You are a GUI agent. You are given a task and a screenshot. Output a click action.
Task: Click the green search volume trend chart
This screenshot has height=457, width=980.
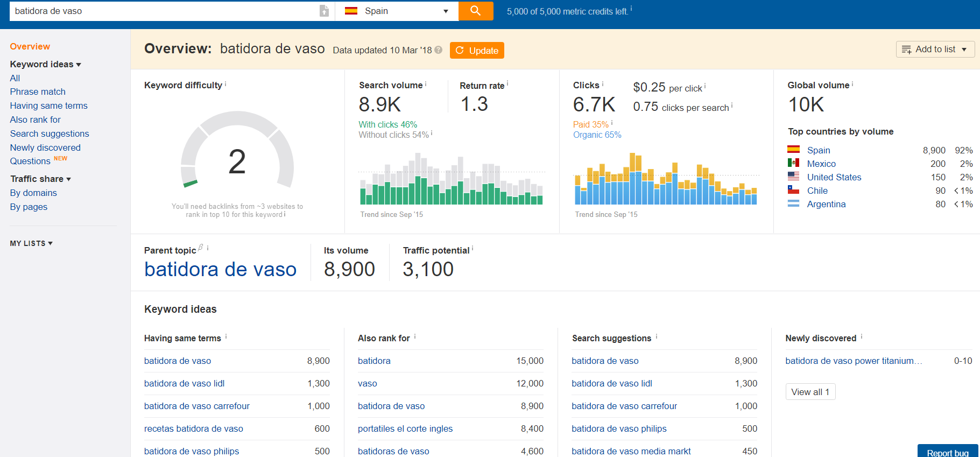[452, 179]
